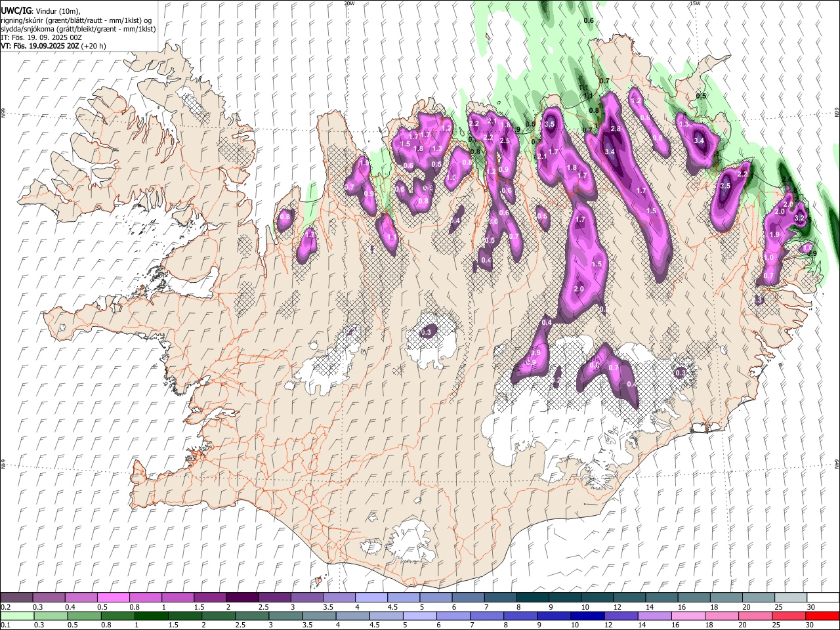
Task: Pick the darkest green rain swatch between 1 and 1.5
Action: (152, 616)
